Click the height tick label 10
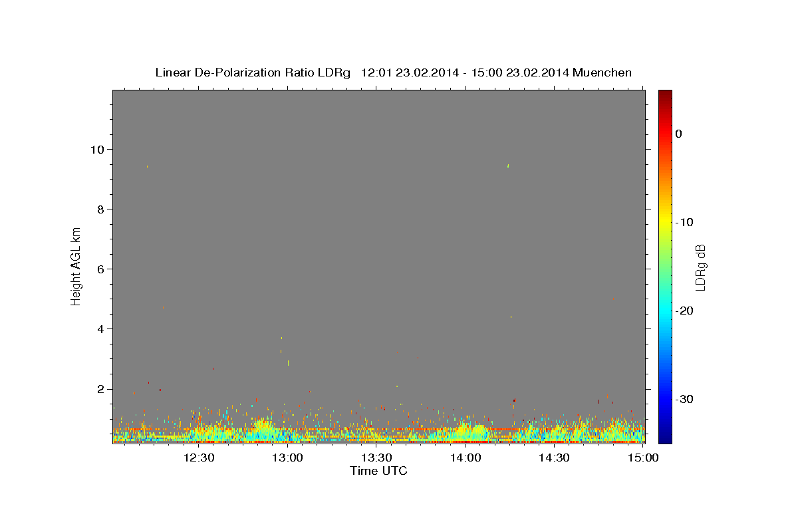This screenshot has width=798, height=532. pos(96,149)
